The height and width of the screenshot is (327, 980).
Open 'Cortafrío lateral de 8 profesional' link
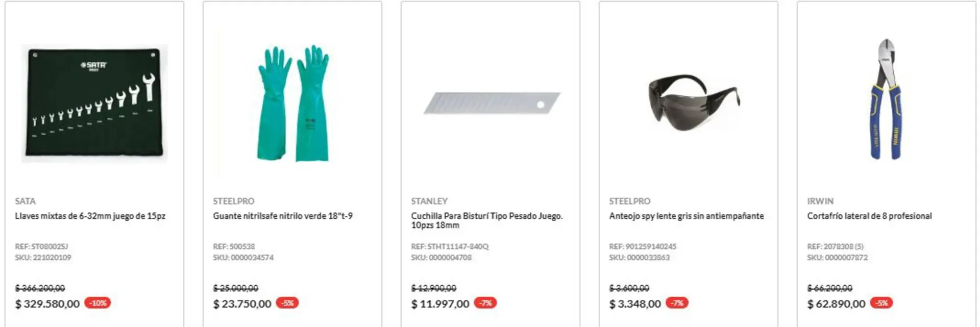[869, 216]
